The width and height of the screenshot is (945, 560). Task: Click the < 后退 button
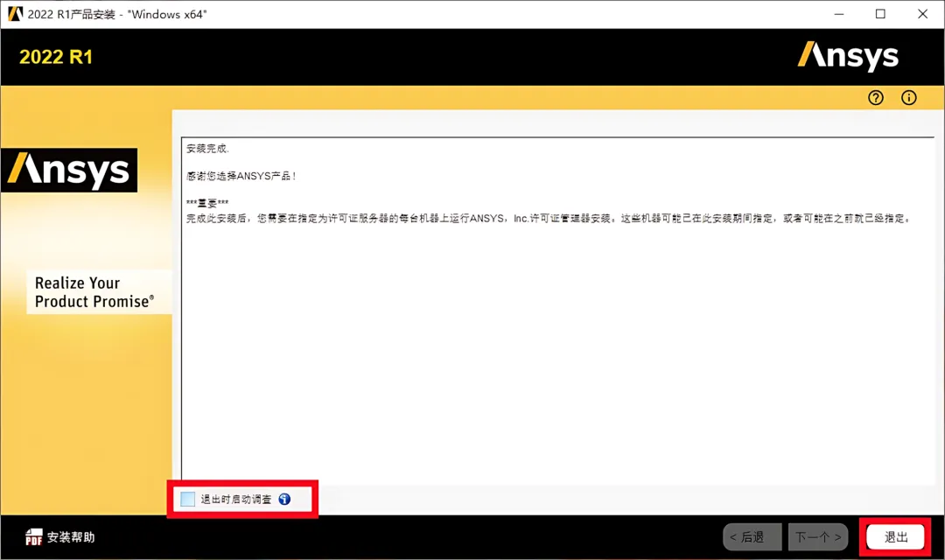click(x=752, y=537)
